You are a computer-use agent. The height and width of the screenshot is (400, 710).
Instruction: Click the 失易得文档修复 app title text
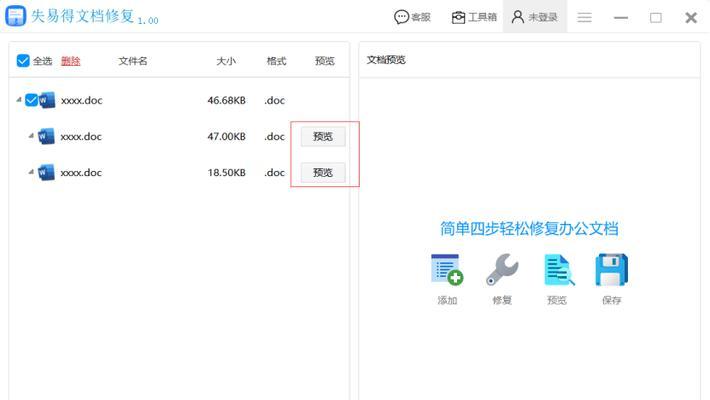click(82, 16)
